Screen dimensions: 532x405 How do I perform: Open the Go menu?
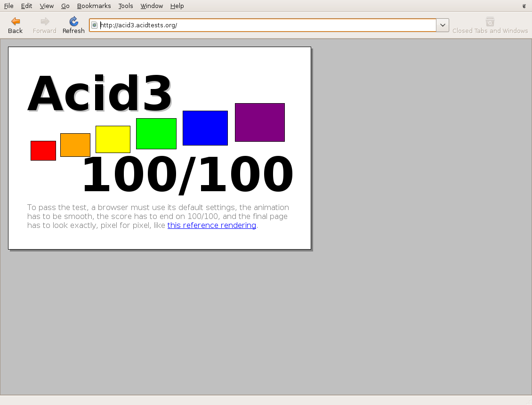65,6
